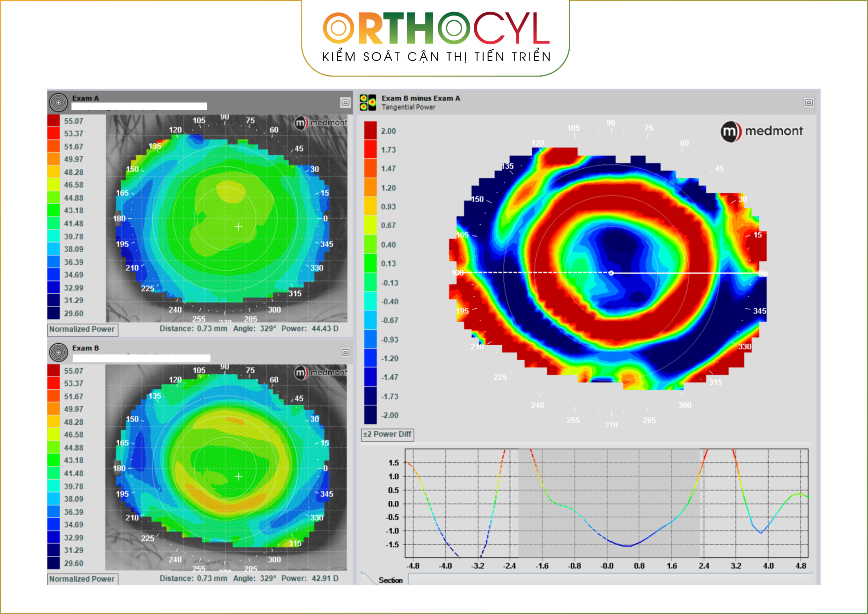Image resolution: width=868 pixels, height=614 pixels.
Task: Click the section line center handle on difference map
Action: click(611, 273)
